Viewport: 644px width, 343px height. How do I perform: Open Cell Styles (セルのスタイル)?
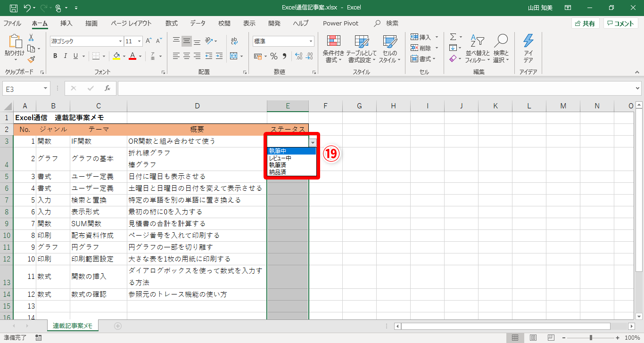click(389, 49)
